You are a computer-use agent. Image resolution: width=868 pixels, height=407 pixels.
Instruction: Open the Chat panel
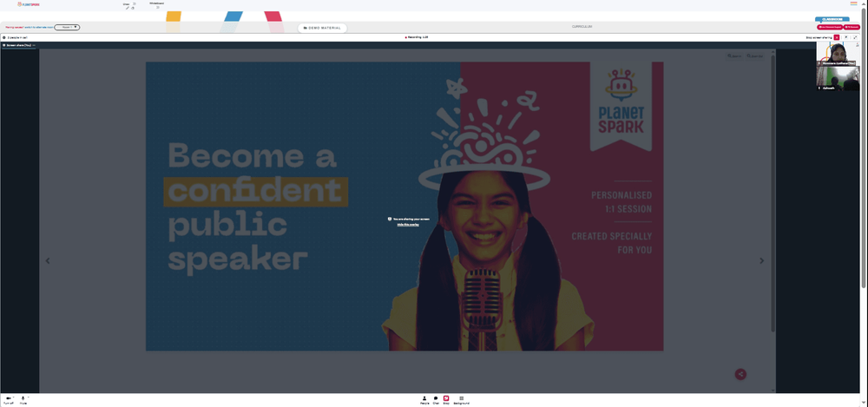point(436,400)
